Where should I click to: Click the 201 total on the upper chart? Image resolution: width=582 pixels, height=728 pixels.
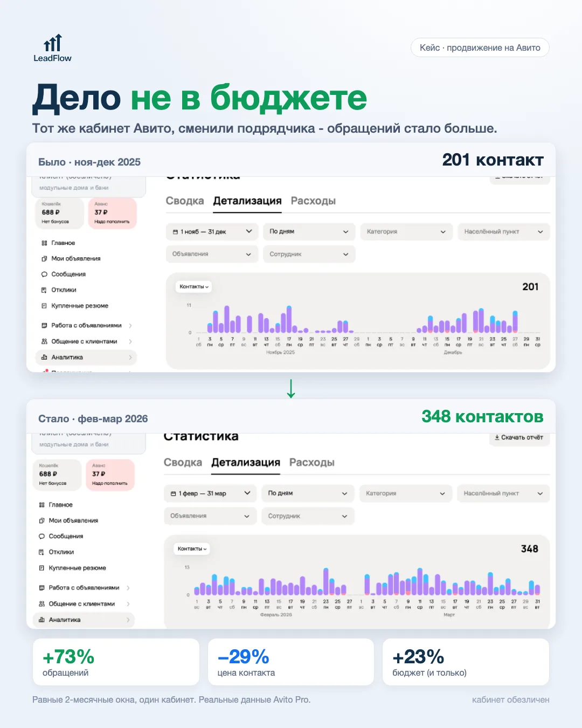530,287
